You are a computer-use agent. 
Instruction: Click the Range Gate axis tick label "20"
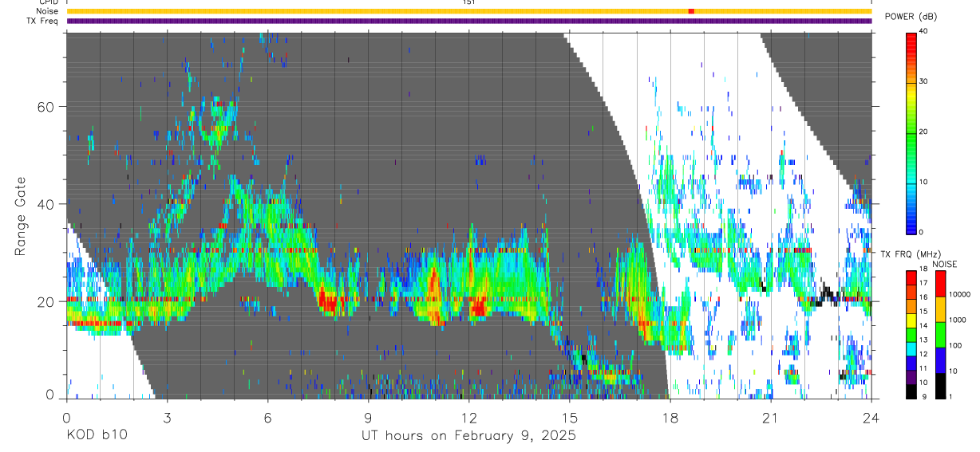click(45, 302)
